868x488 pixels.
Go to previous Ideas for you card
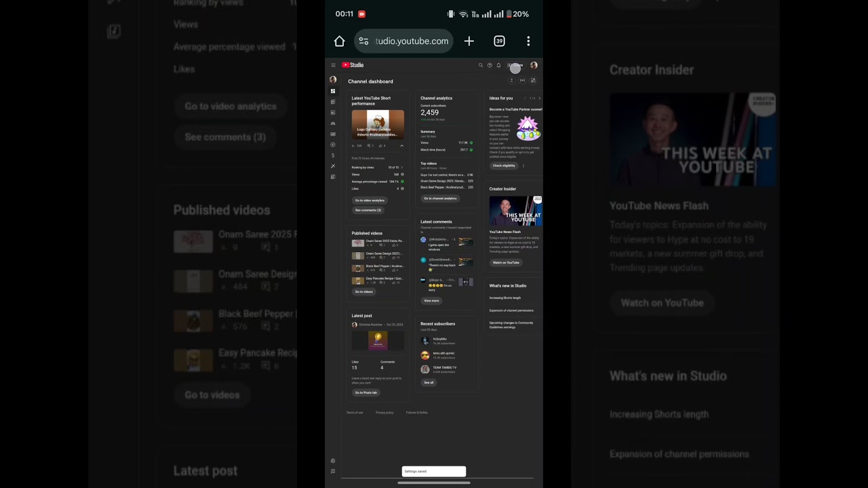click(x=524, y=98)
